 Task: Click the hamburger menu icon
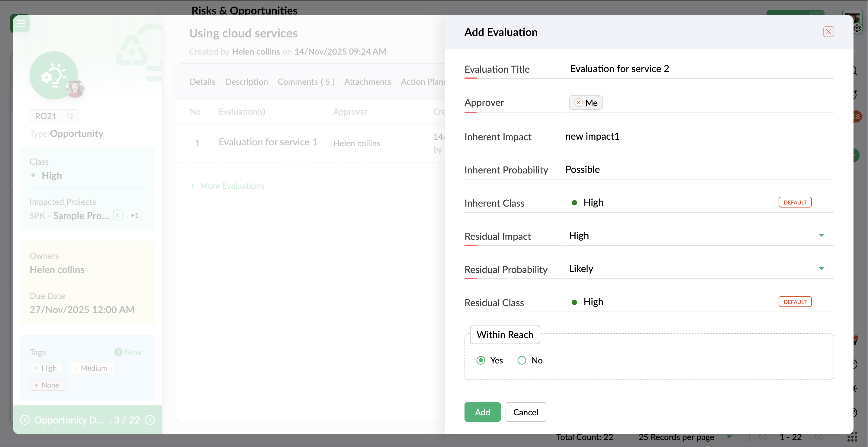click(21, 23)
